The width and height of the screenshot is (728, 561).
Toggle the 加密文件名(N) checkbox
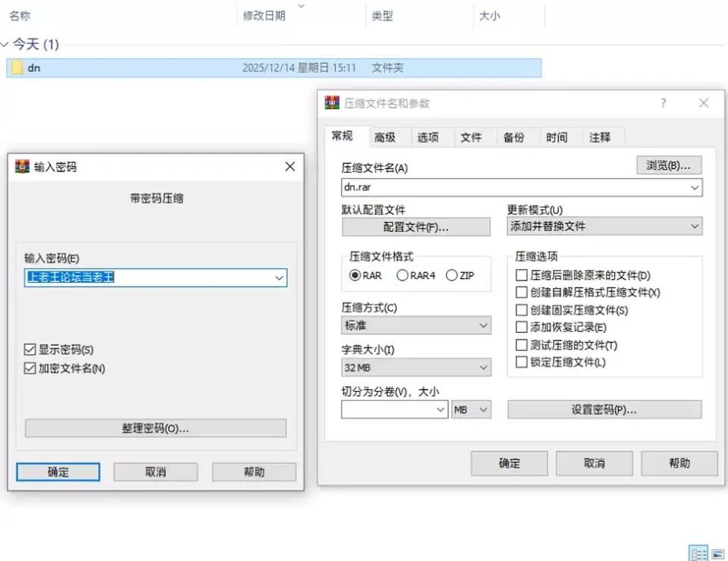(x=30, y=368)
